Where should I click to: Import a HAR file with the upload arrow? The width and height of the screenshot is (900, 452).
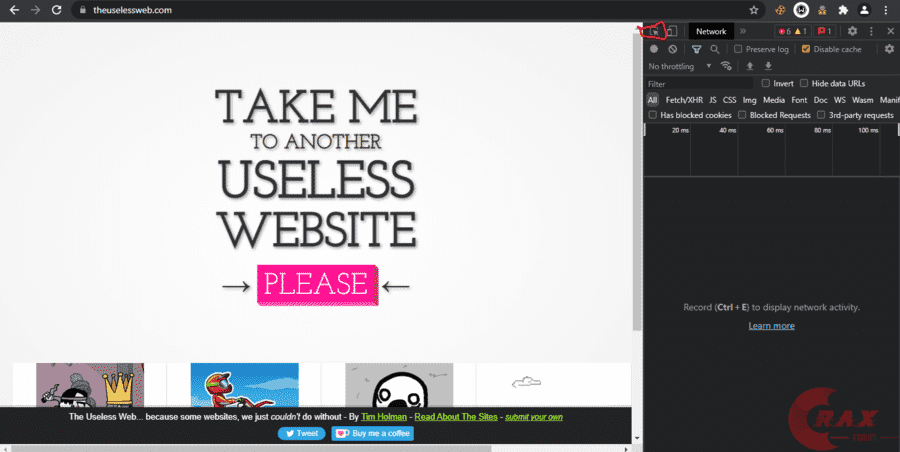[x=750, y=67]
